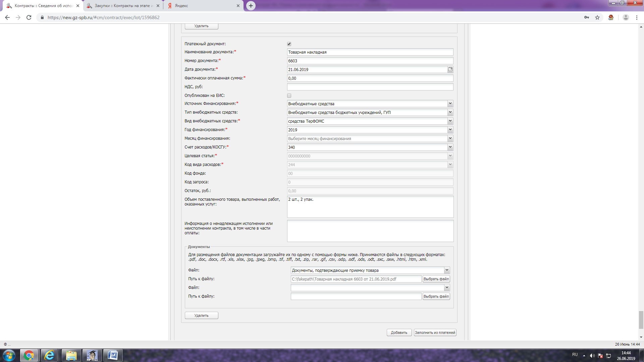Uncheck the Платежный документ checkbox
644x362 pixels.
click(x=289, y=44)
